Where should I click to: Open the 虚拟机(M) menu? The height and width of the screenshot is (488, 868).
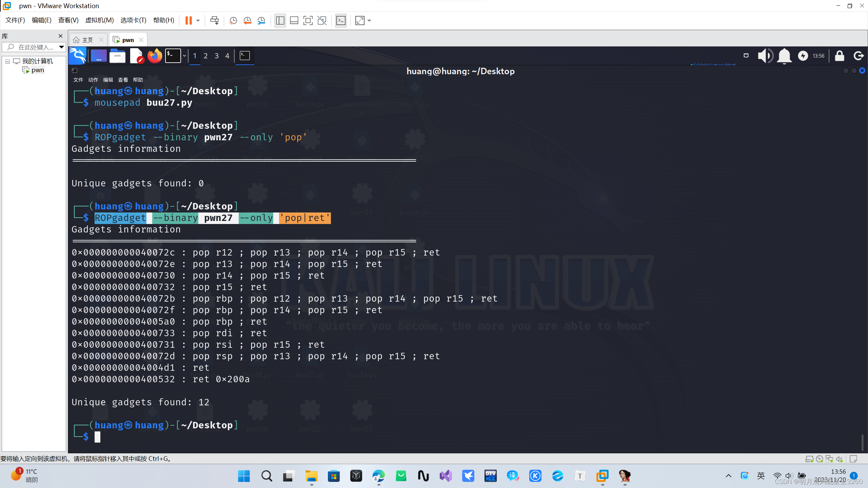click(99, 20)
